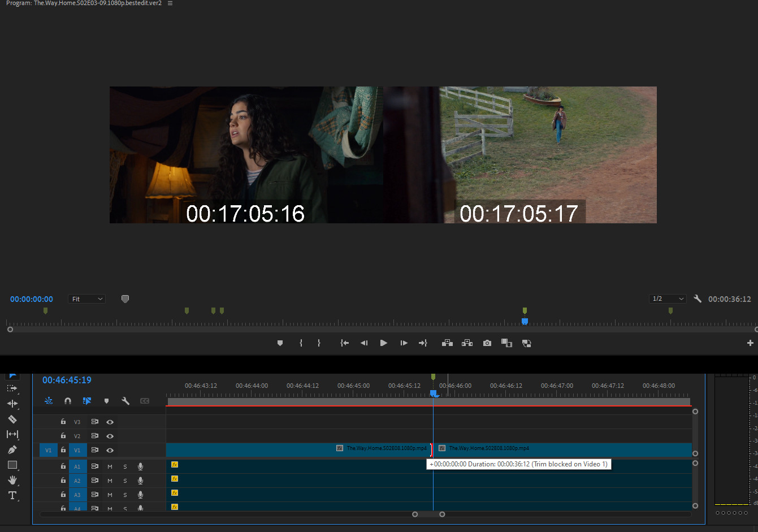Solo audio track A1
The image size is (758, 532).
pos(125,467)
